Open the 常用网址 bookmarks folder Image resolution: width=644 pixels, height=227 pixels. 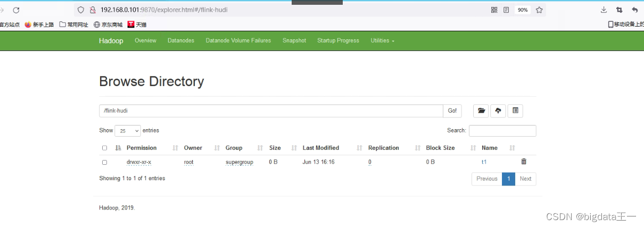pyautogui.click(x=73, y=24)
